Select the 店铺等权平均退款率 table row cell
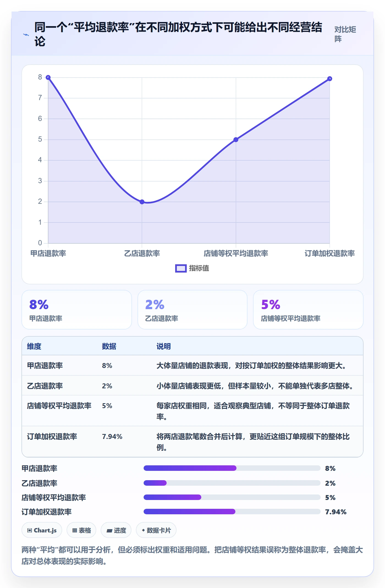Screen dimensions: 385x588 (59, 406)
